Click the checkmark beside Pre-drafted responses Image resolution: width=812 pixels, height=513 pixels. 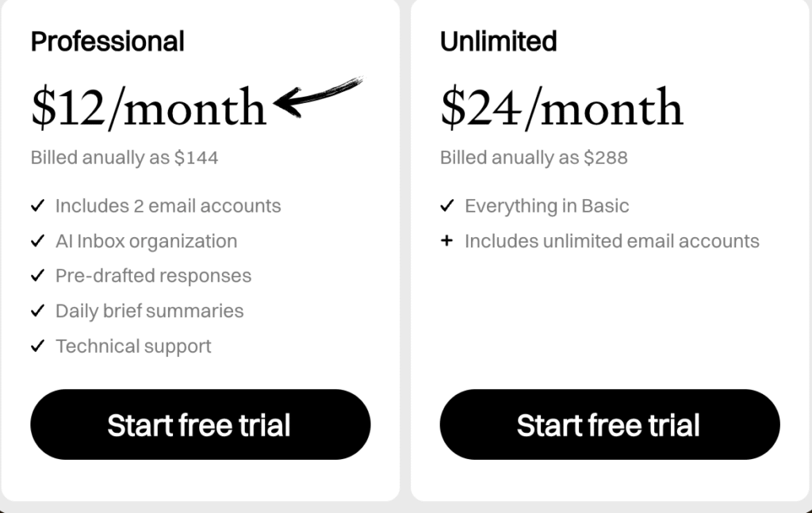(x=37, y=276)
